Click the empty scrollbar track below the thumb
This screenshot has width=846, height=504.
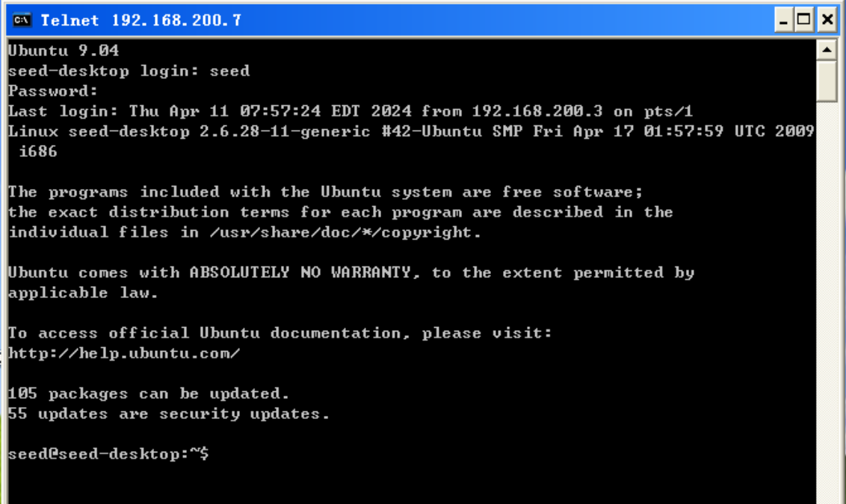point(827,299)
